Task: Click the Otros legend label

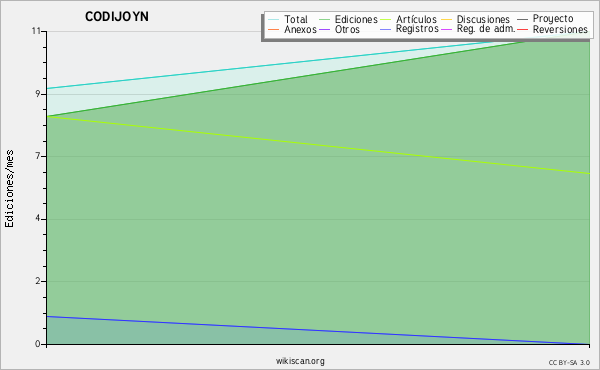Action: [347, 29]
